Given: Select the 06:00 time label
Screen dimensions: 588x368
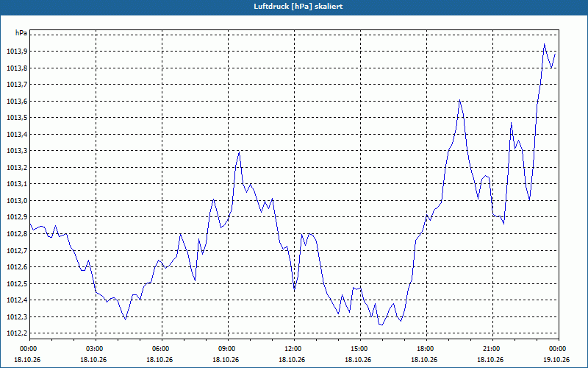Looking at the screenshot, I should (x=162, y=349).
